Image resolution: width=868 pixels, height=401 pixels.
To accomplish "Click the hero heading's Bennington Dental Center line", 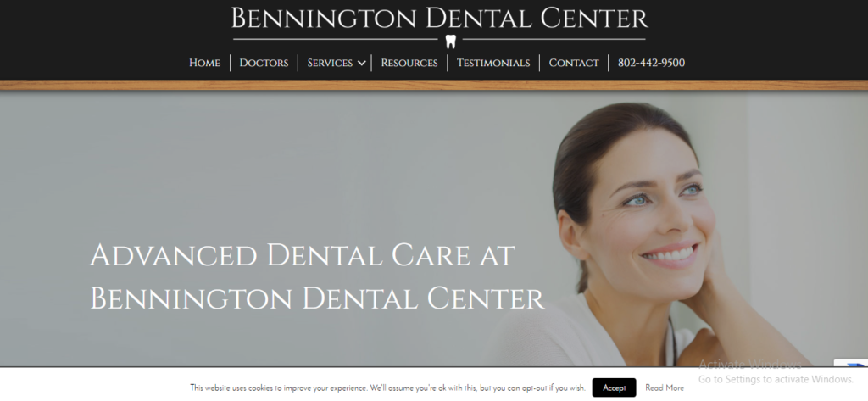I will tap(317, 298).
